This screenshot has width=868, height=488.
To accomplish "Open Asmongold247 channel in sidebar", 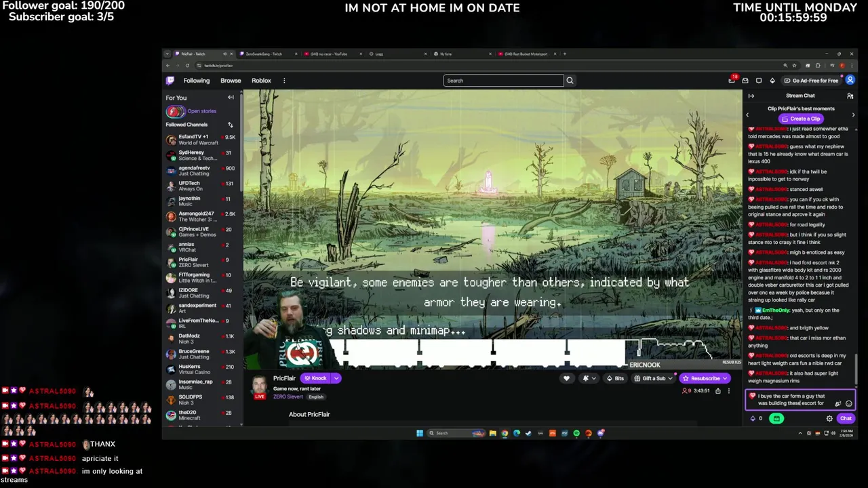I will pos(201,216).
